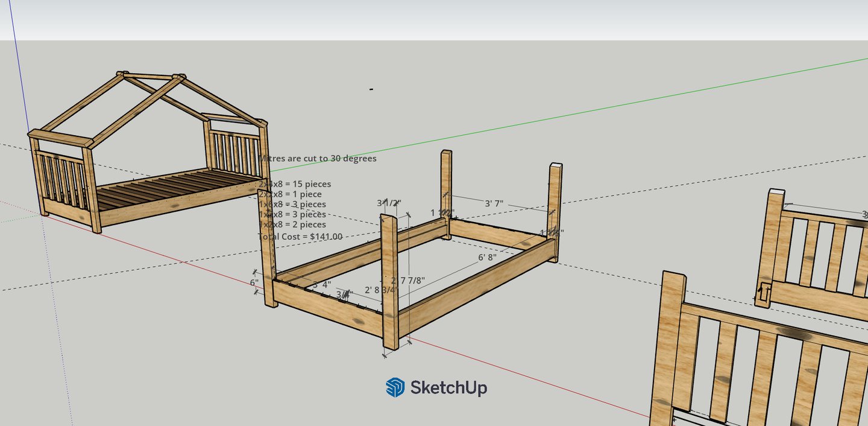Select the 3' 4" dimension label
The height and width of the screenshot is (426, 868).
tap(321, 284)
